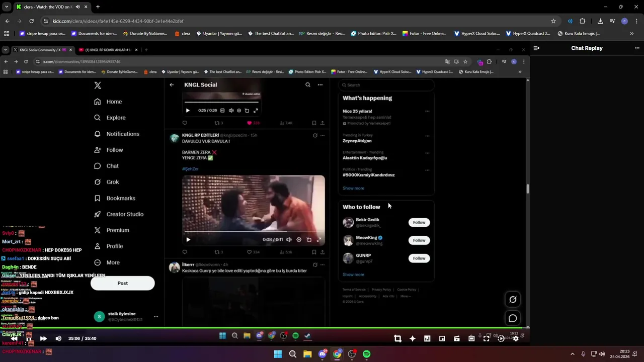Viewport: 644px width, 362px height.
Task: Open the Resmi değiştir bookmark
Action: pos(322,34)
